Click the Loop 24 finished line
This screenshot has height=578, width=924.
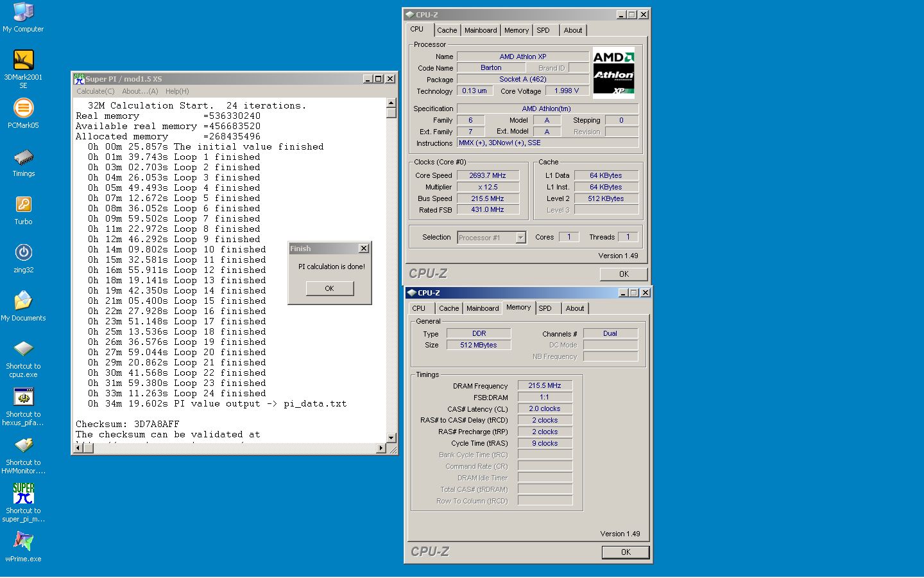177,394
